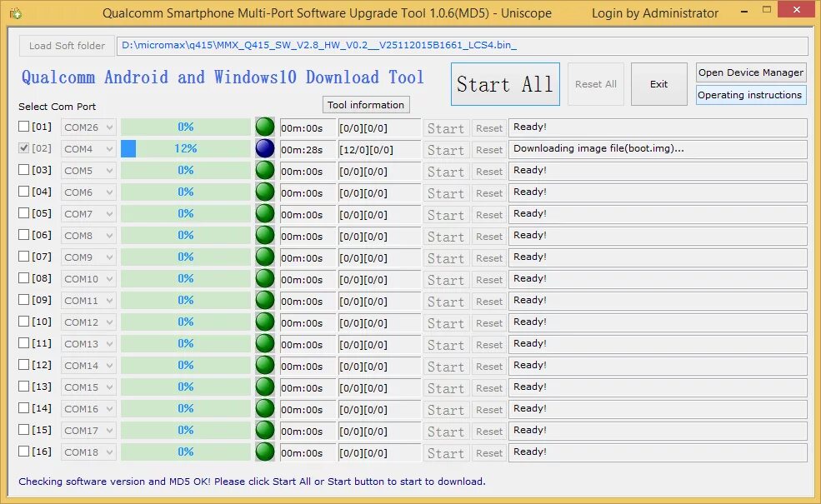This screenshot has width=821, height=504.
Task: Select the checkbox for port [05]
Action: click(23, 213)
